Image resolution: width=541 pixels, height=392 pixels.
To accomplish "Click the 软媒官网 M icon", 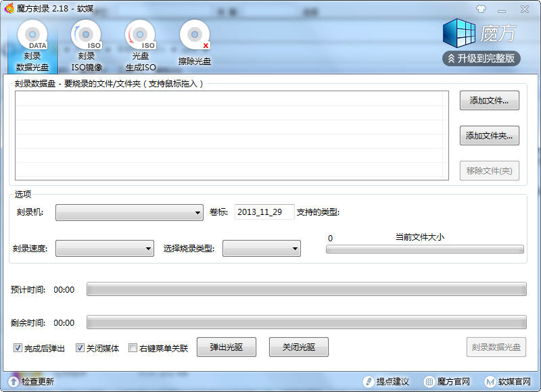I will click(x=490, y=381).
